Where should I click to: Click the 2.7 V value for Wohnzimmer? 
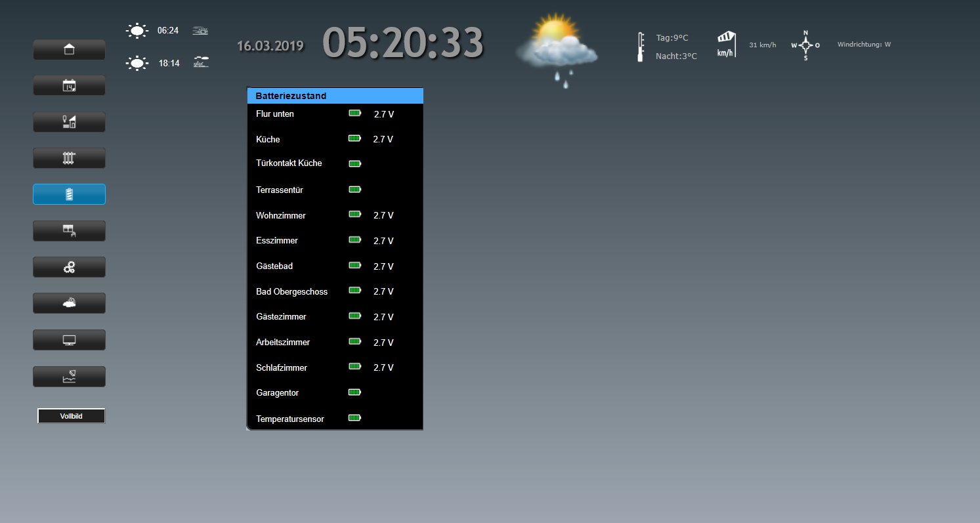pos(383,215)
